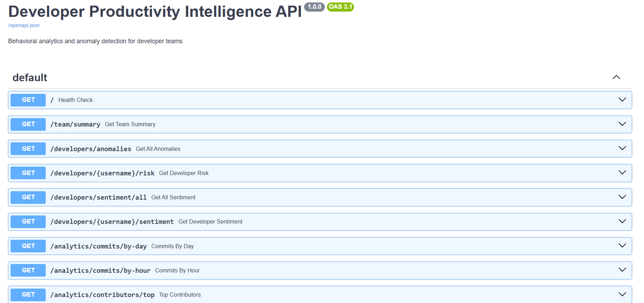
Task: Expand the Get Developer Sentiment chevron
Action: click(622, 221)
